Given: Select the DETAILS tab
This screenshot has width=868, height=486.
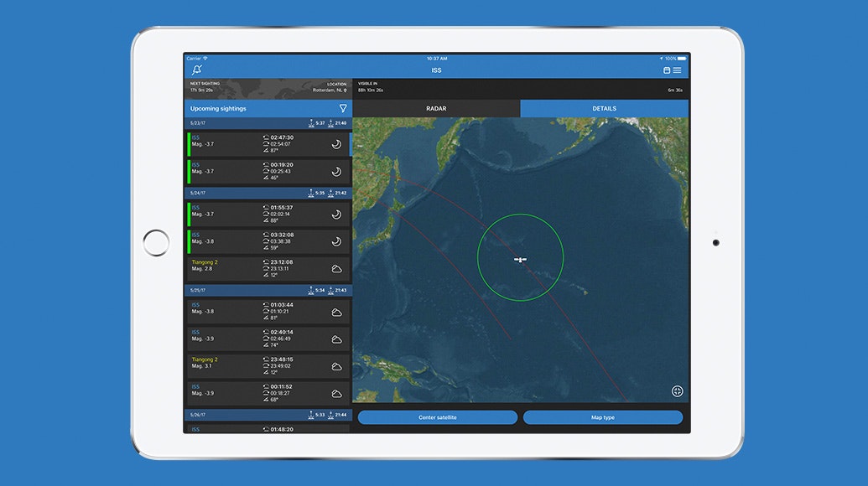Looking at the screenshot, I should pos(605,108).
